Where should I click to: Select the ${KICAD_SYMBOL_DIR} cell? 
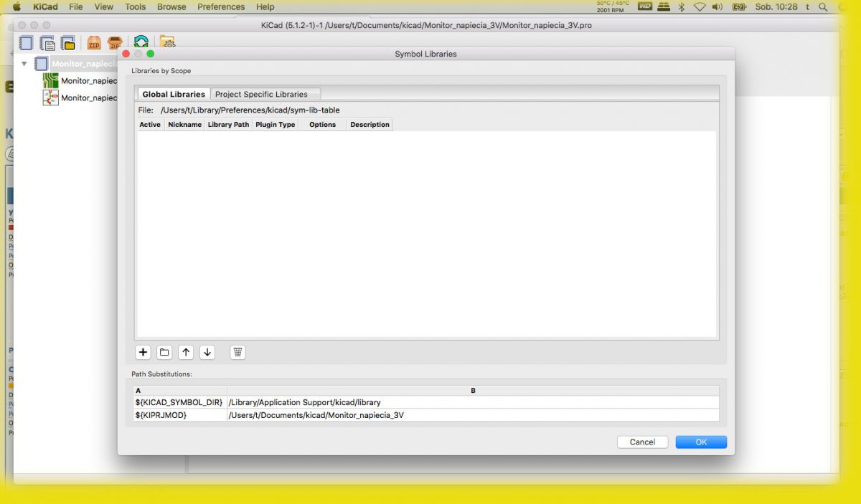click(180, 402)
